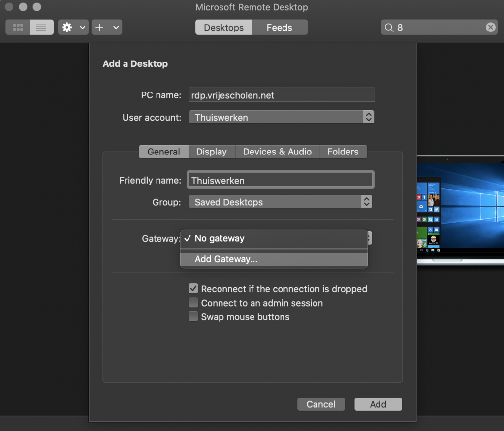
Task: Open the gear settings menu
Action: (x=67, y=28)
